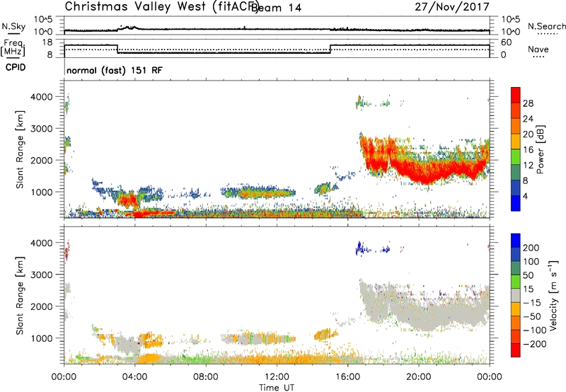Viewport: 566px width, 392px height.
Task: Click the '16:00' time axis tick label
Action: point(347,377)
